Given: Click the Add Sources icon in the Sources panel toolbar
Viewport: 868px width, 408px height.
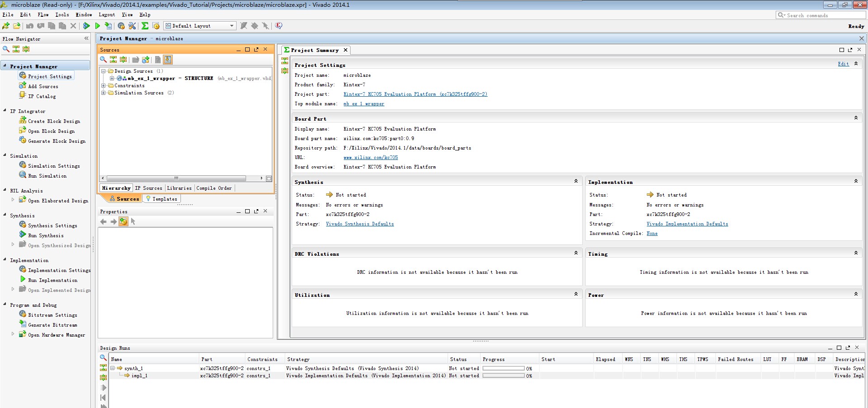Looking at the screenshot, I should pos(146,60).
